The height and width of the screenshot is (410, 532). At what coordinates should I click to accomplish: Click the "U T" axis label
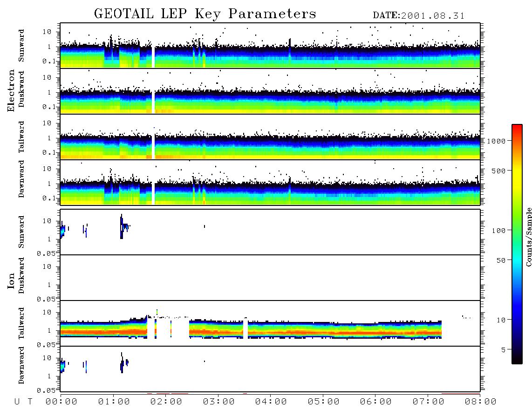(x=23, y=402)
